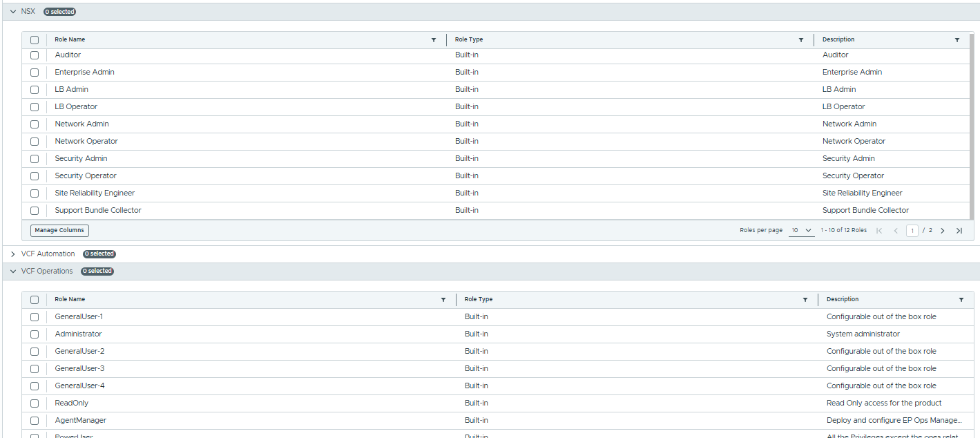Click the Site Reliability Engineer role name
The width and height of the screenshot is (980, 438).
coord(95,193)
